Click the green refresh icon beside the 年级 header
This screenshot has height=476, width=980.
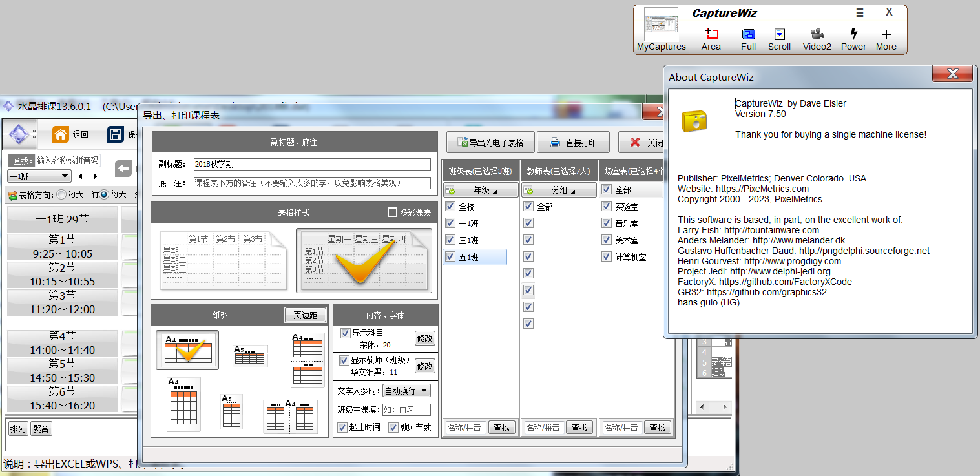pyautogui.click(x=452, y=189)
